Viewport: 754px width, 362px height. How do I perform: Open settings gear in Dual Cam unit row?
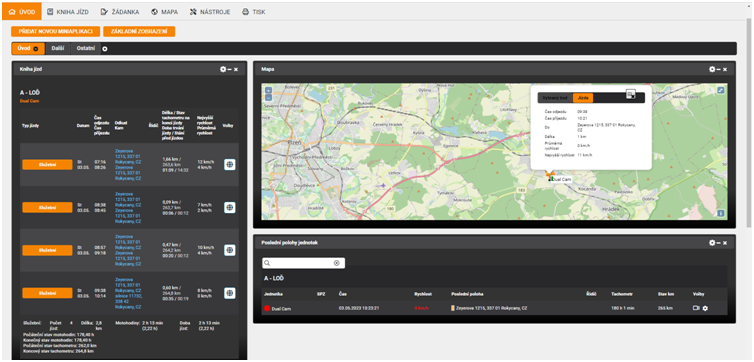point(705,308)
